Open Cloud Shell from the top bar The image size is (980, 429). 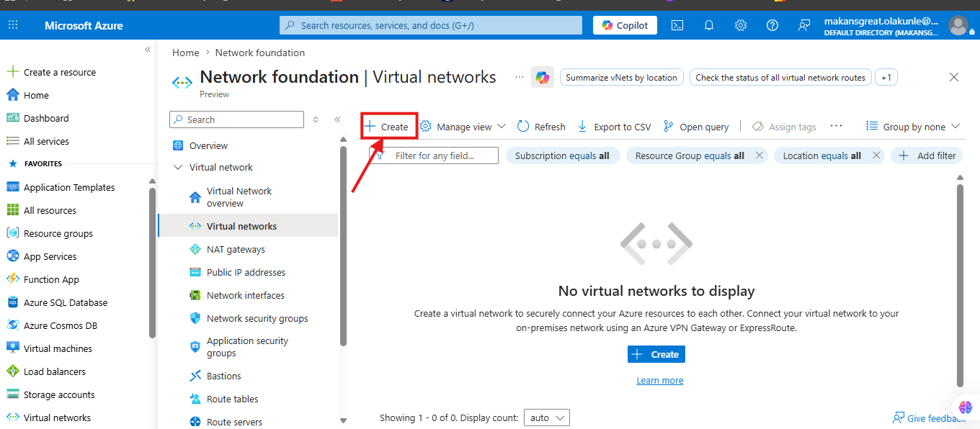[677, 25]
